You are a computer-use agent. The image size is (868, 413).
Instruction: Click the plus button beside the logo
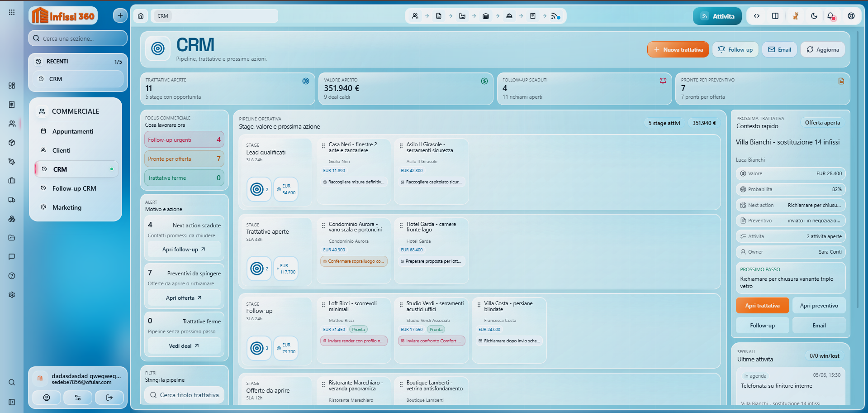pyautogui.click(x=120, y=15)
